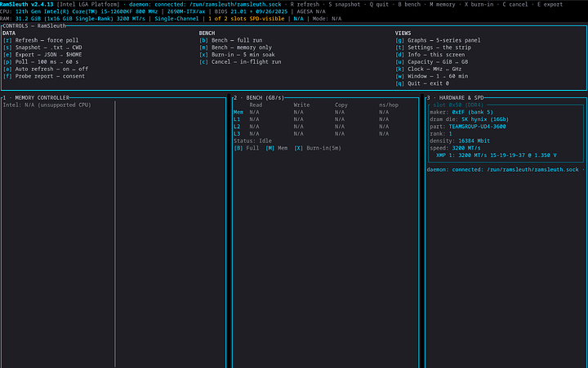Click 'E export' hint in top bar
Screen dimensions: 588x368
coord(550,5)
